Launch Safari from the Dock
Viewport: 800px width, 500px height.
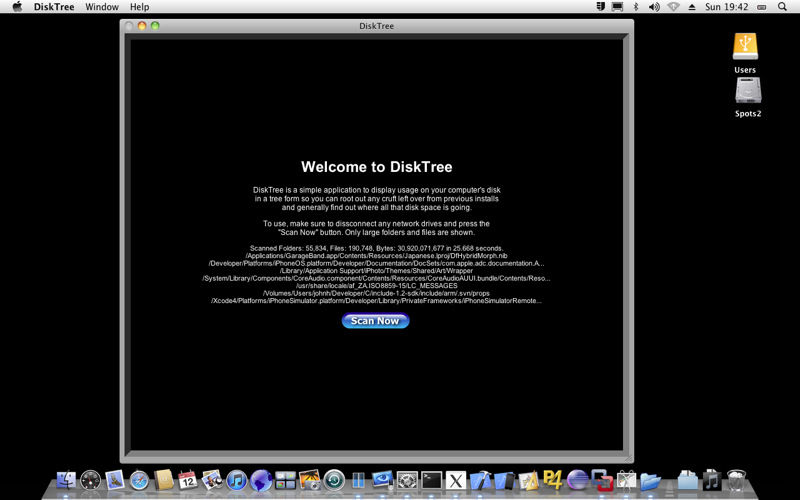pyautogui.click(x=139, y=480)
